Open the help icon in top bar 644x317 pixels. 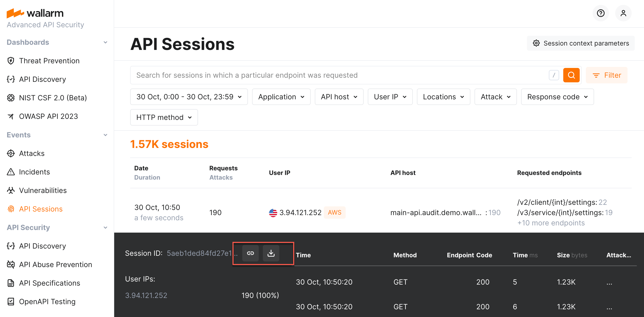click(601, 13)
